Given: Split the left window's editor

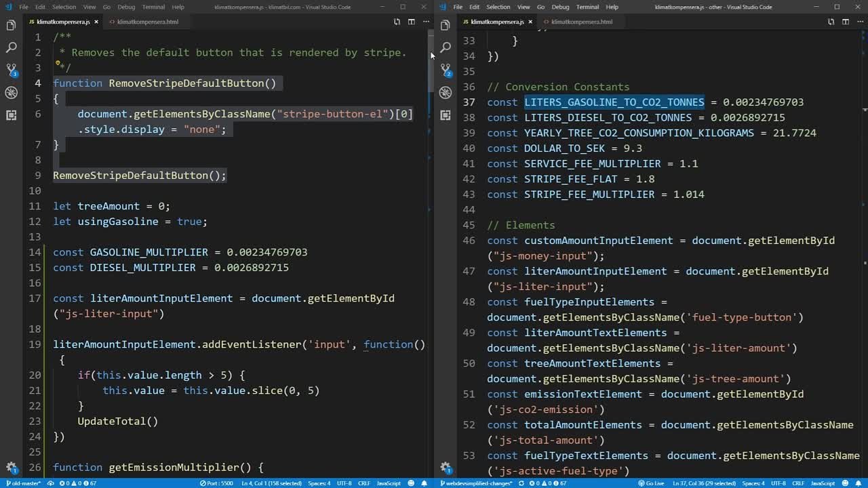Looking at the screenshot, I should click(x=411, y=22).
